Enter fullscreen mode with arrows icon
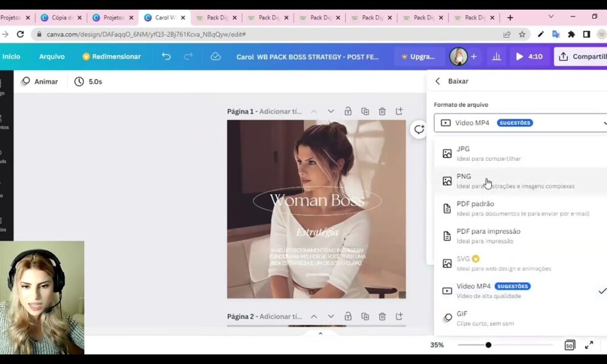Viewport: 607px width, 364px height. 589,345
